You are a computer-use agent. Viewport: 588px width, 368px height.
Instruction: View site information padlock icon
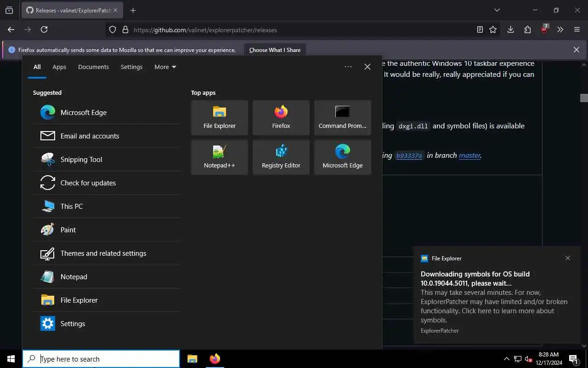click(x=125, y=29)
